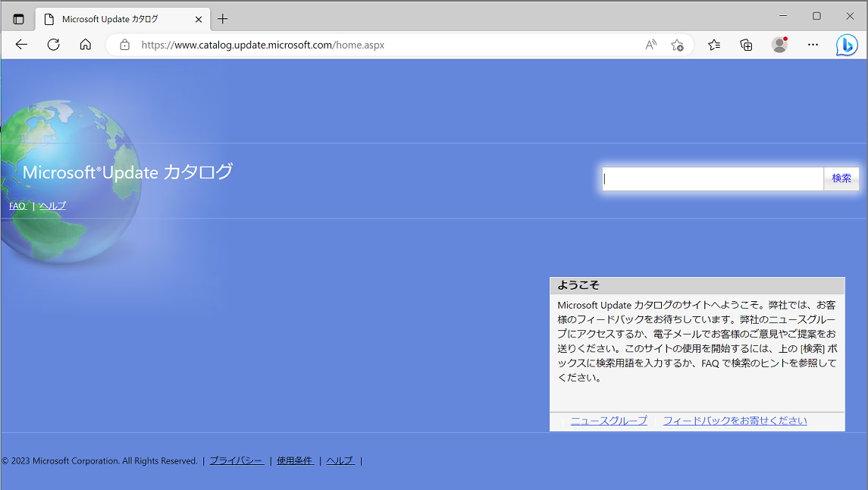
Task: Open フィードバックをお寄せください link
Action: tap(735, 421)
